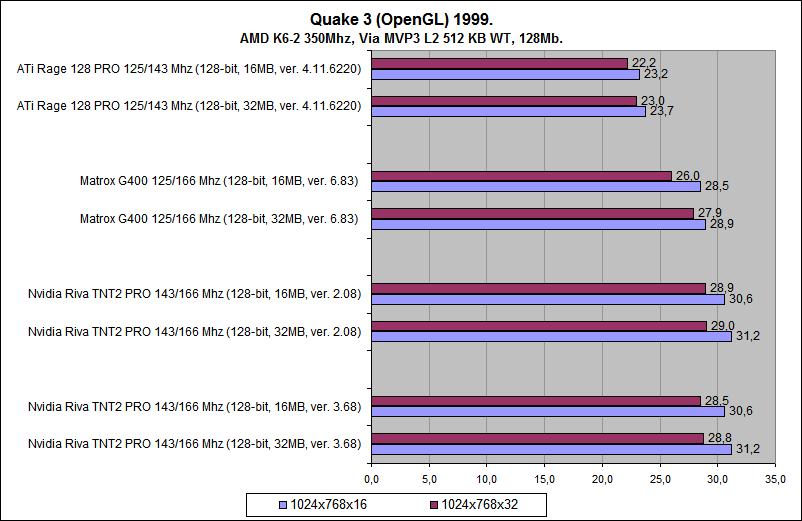Click the ATi Rage 128 PRO 32MB label
Screen dimensions: 802x521
189,106
